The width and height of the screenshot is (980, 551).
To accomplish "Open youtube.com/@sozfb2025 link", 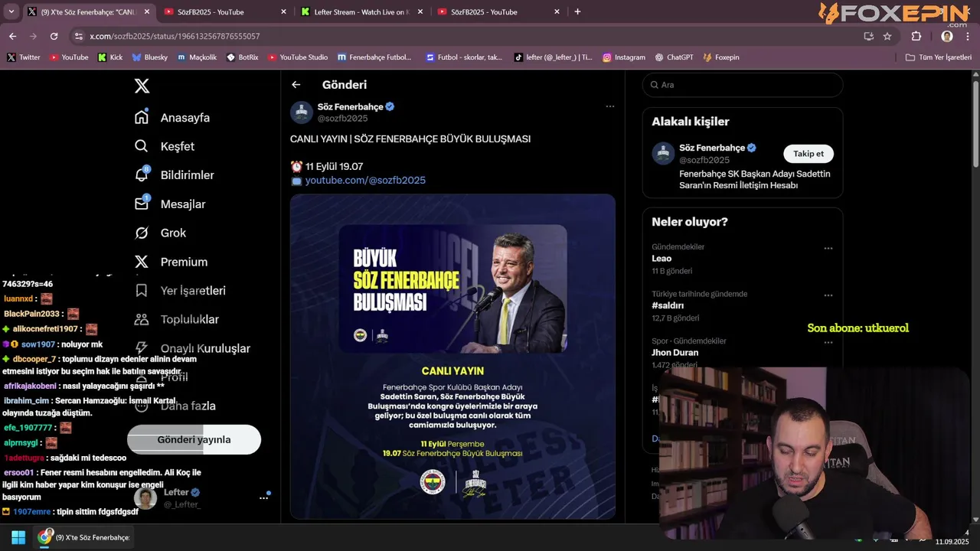I will (x=365, y=181).
